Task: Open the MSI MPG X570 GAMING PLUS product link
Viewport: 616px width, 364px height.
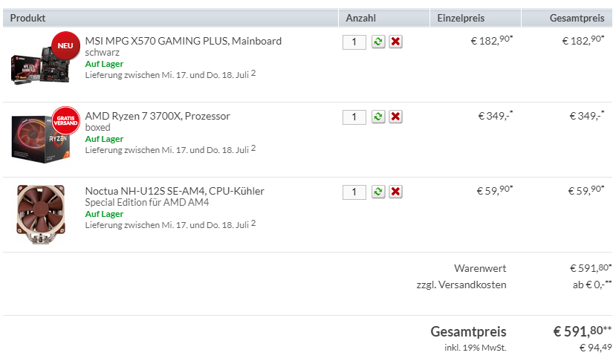Action: point(183,41)
